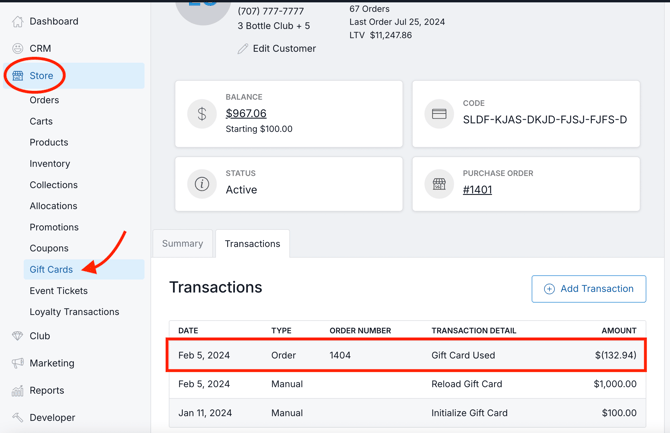
Task: Click the Dashboard home icon
Action: tap(18, 21)
